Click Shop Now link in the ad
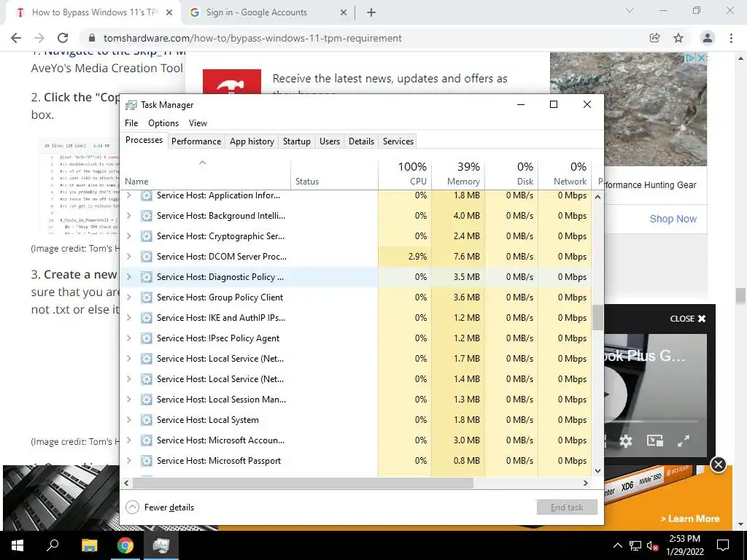Viewport: 747px width, 560px height. pos(673,219)
